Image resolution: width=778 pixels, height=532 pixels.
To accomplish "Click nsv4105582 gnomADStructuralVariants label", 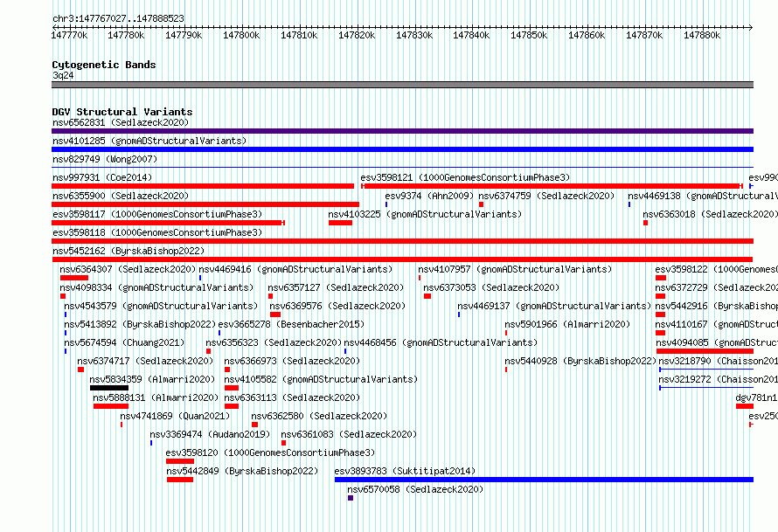I will tap(321, 379).
